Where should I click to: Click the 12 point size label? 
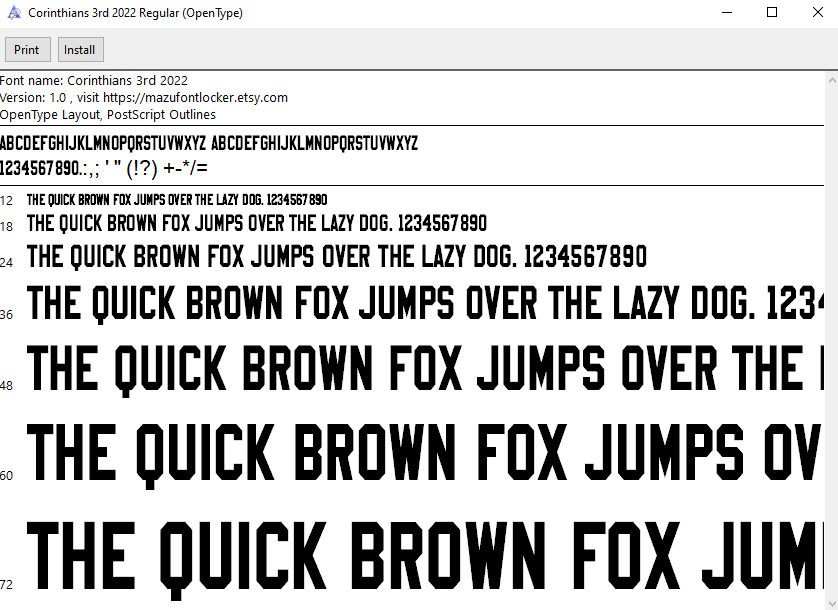point(7,201)
